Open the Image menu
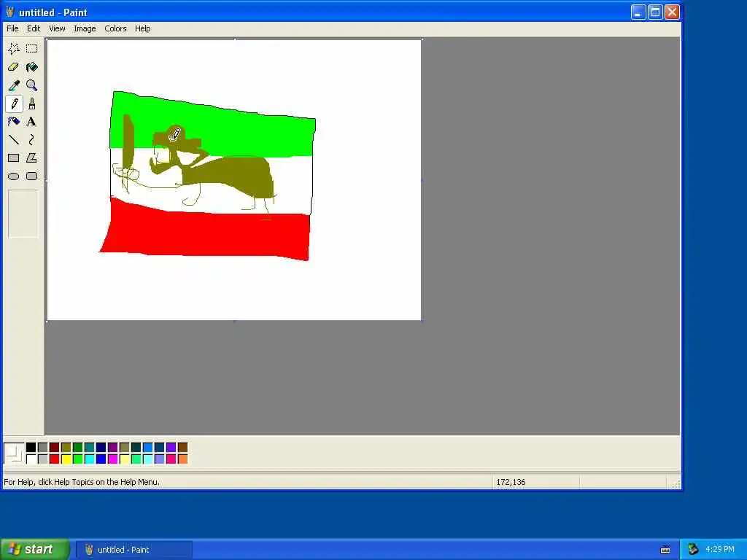Viewport: 747px width, 560px height. [x=85, y=28]
